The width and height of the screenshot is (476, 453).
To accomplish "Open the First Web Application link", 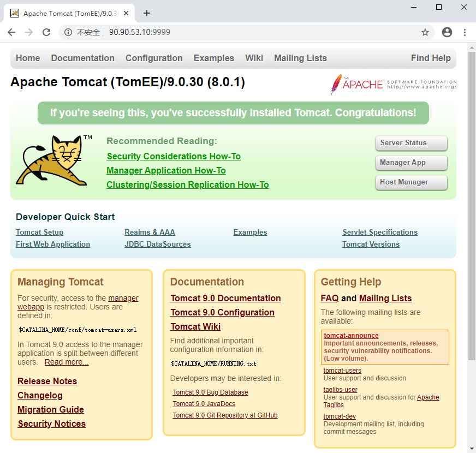I will (53, 245).
